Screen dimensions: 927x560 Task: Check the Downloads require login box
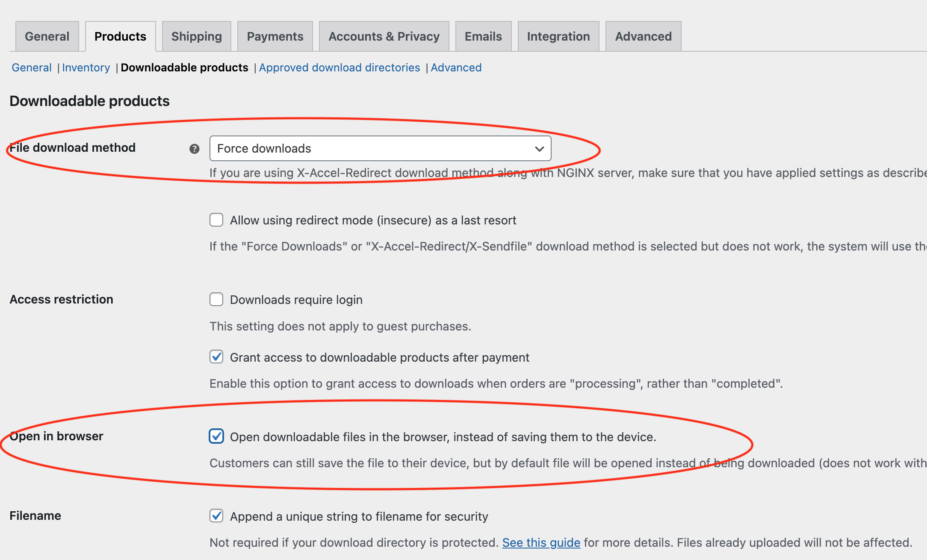tap(216, 299)
